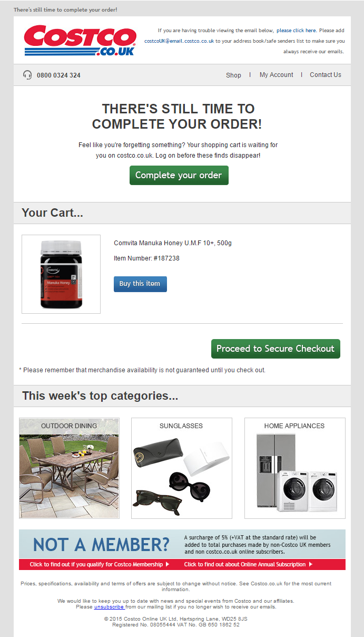
Task: Click the 'please click here' link
Action: click(296, 31)
